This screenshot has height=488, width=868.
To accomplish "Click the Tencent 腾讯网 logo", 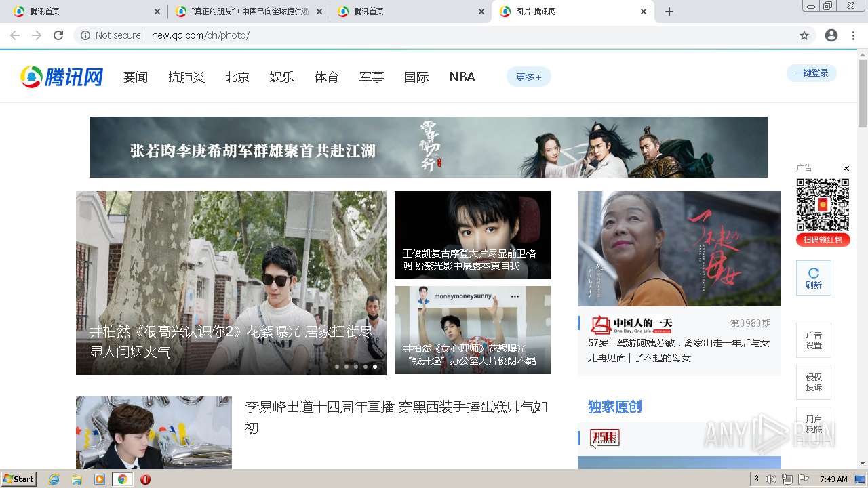I will 62,77.
